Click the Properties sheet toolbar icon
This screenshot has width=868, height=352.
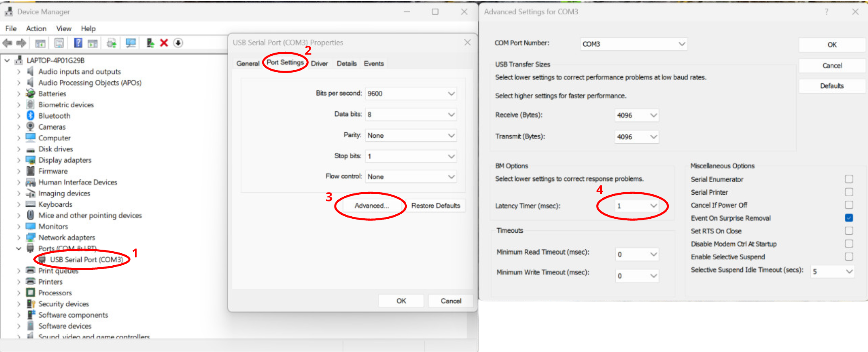59,43
